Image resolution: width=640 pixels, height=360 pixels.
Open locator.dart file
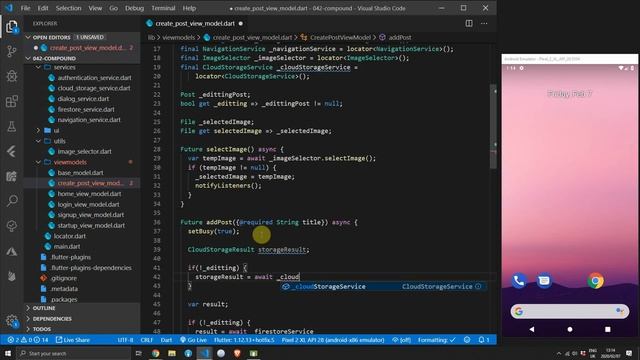point(69,236)
